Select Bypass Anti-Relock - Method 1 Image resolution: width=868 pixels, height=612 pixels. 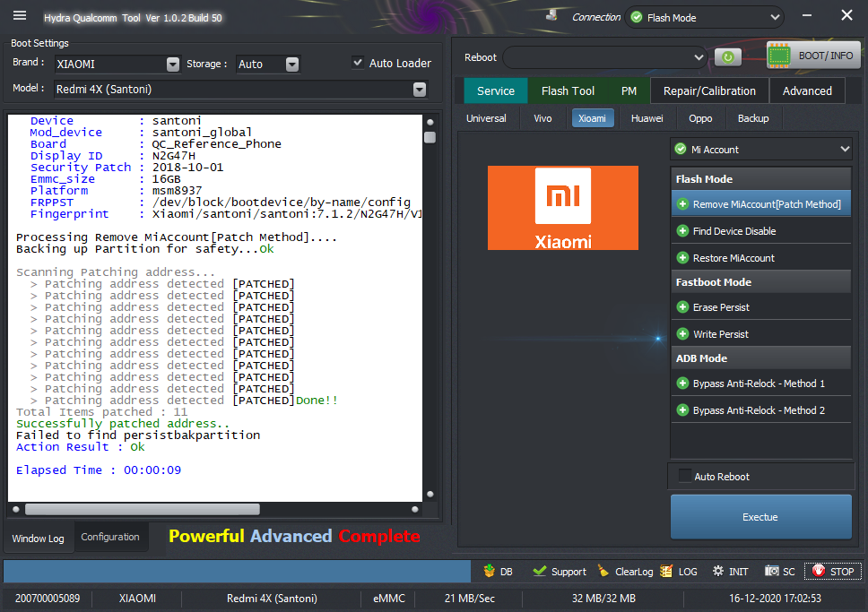(x=761, y=384)
